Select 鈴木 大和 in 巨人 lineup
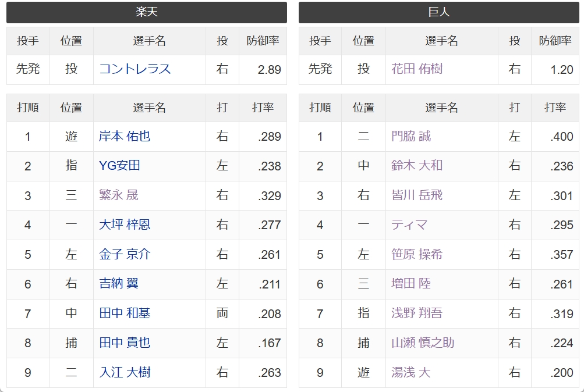The width and height of the screenshot is (584, 392). tap(417, 166)
